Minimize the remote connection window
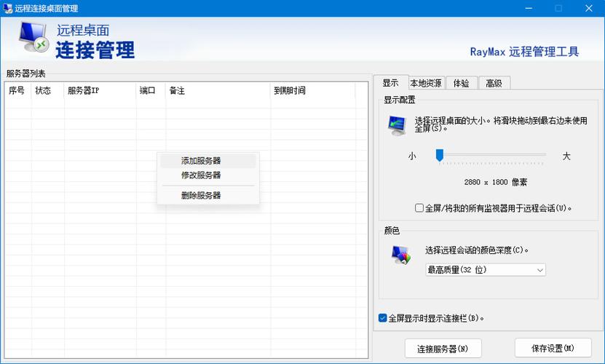Screen dimensions: 605x364 coord(529,8)
